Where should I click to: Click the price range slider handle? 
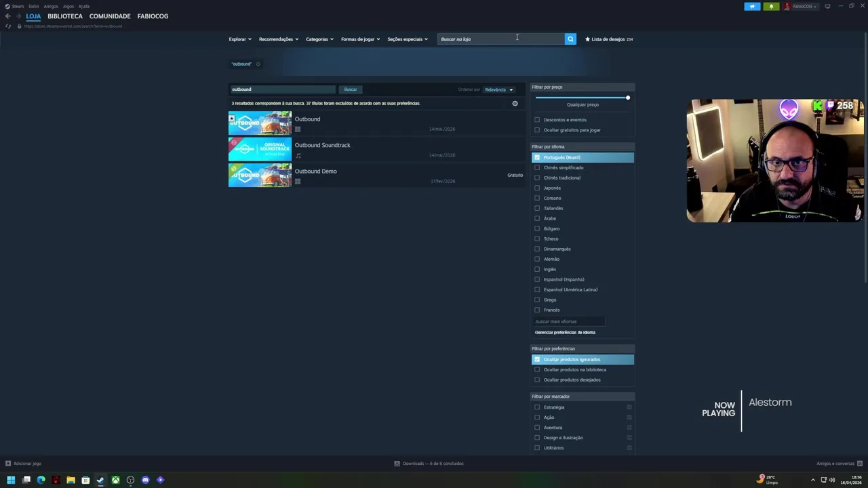(x=628, y=98)
